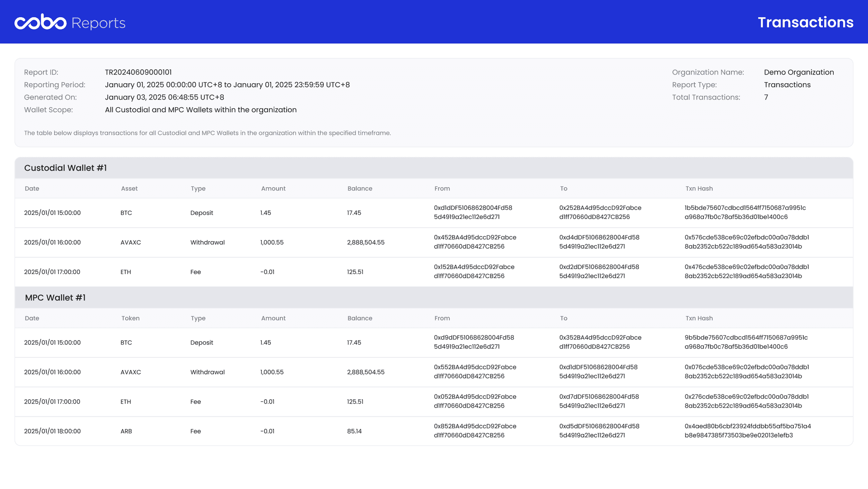Click the Token column header in MPC Wallet

(130, 318)
